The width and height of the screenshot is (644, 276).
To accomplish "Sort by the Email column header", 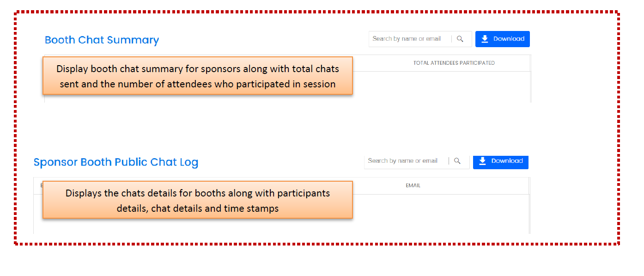I will 413,186.
